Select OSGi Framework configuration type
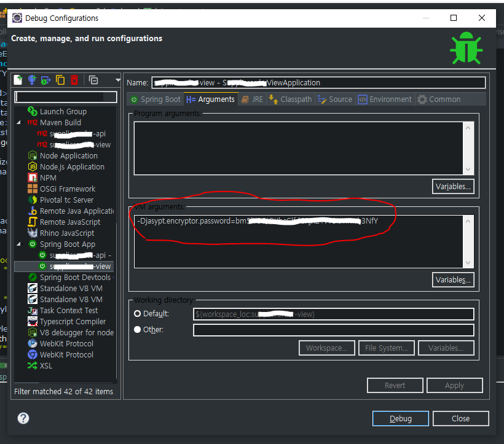Image resolution: width=504 pixels, height=444 pixels. click(x=68, y=189)
